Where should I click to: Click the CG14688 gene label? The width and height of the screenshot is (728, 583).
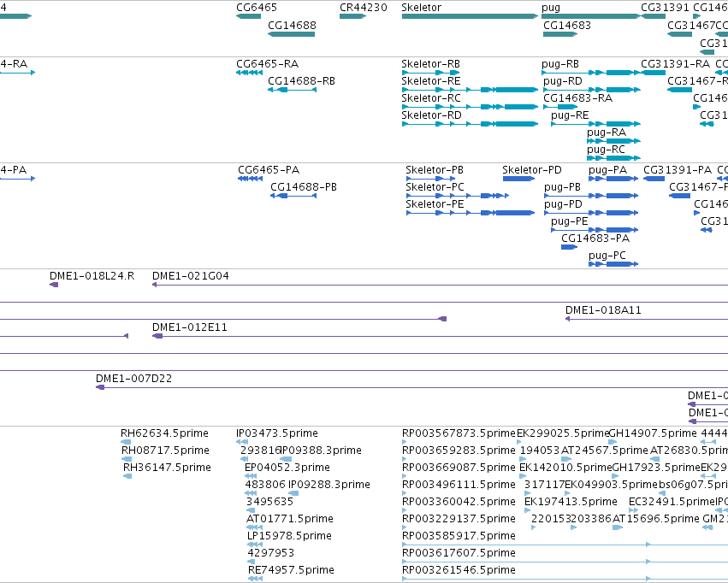coord(292,26)
